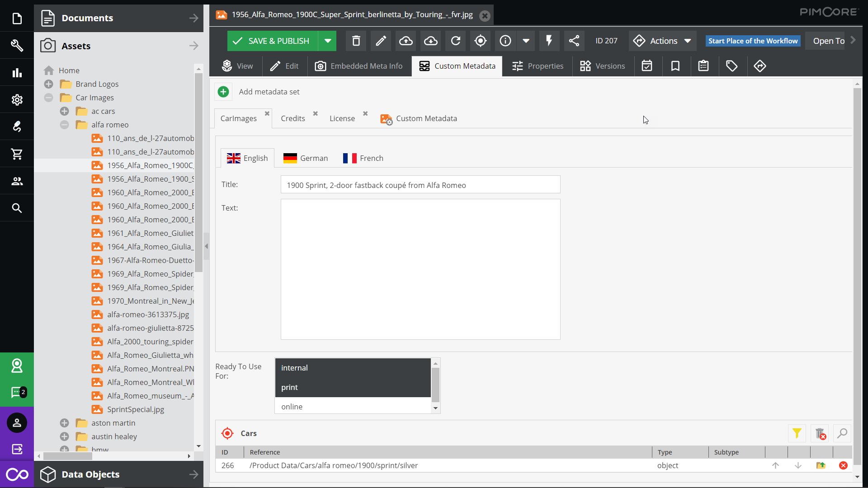Switch to the German language tab
The width and height of the screenshot is (868, 488).
pyautogui.click(x=306, y=158)
